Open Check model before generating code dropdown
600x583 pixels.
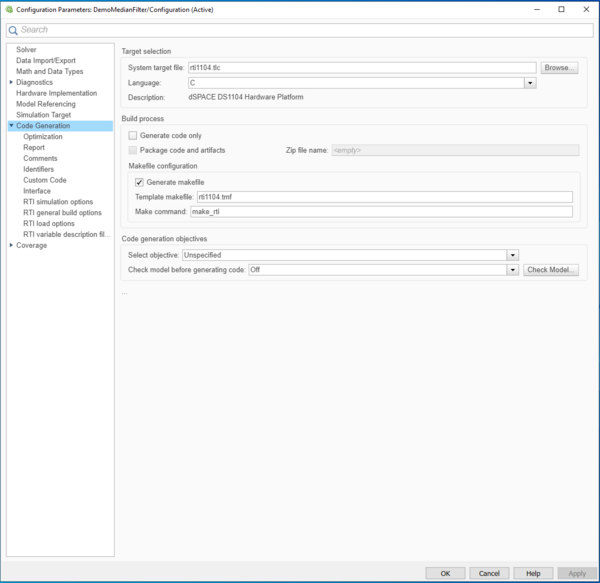click(x=512, y=270)
